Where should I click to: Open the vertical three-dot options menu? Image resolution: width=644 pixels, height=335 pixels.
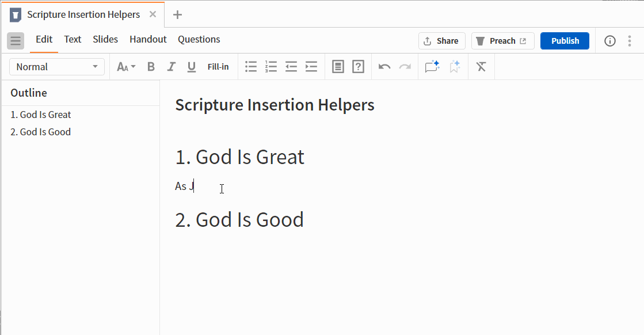tap(629, 41)
